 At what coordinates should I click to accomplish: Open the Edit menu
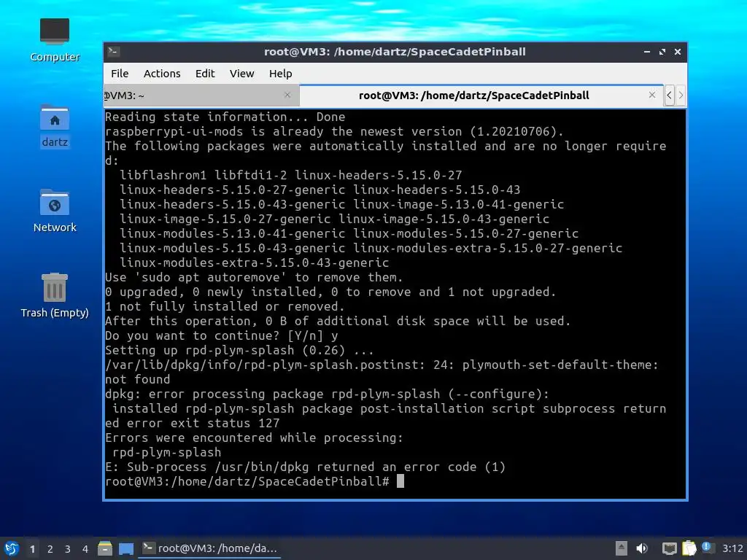tap(205, 74)
